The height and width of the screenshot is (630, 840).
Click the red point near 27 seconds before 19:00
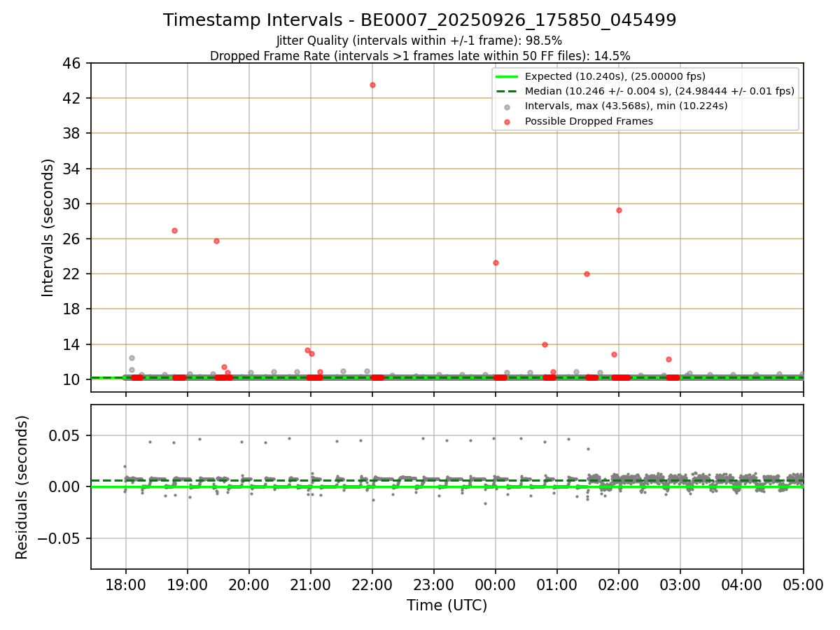click(174, 230)
